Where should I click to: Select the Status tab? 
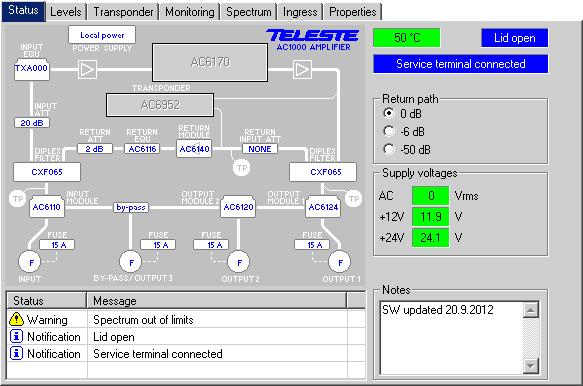pos(23,11)
